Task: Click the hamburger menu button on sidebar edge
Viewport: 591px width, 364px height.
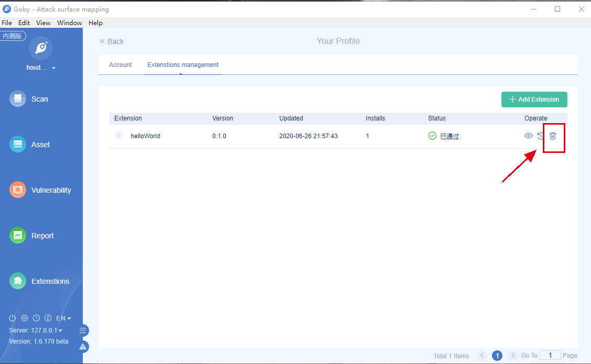Action: click(x=83, y=330)
